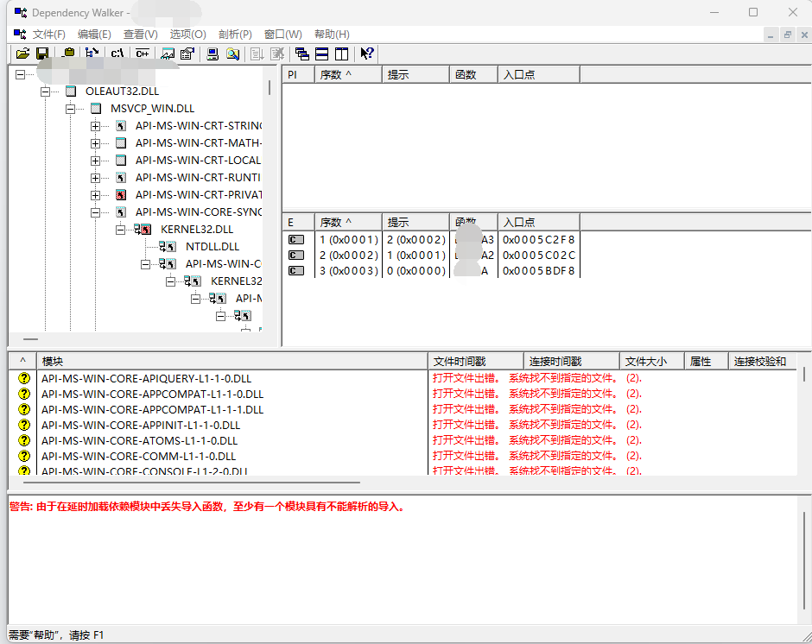The width and height of the screenshot is (812, 644).
Task: Click the Save toolbar icon
Action: tap(41, 54)
